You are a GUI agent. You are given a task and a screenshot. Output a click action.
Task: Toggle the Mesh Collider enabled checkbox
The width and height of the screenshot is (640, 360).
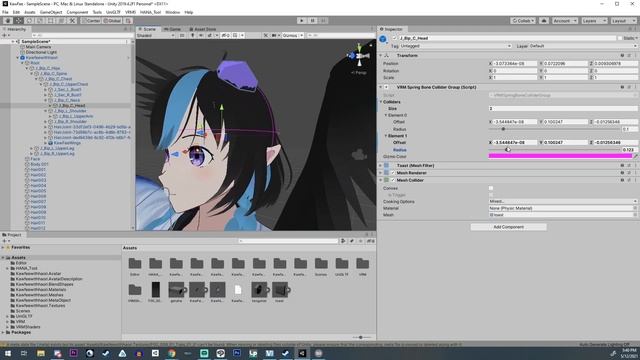393,180
